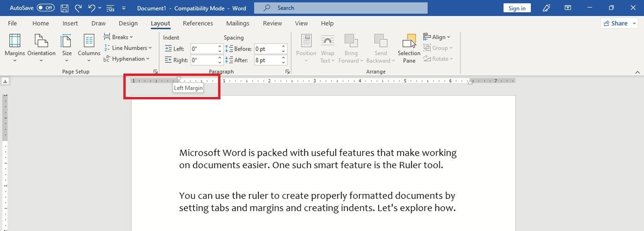Open the Help tab
Viewport: 644px width, 231px height.
327,23
